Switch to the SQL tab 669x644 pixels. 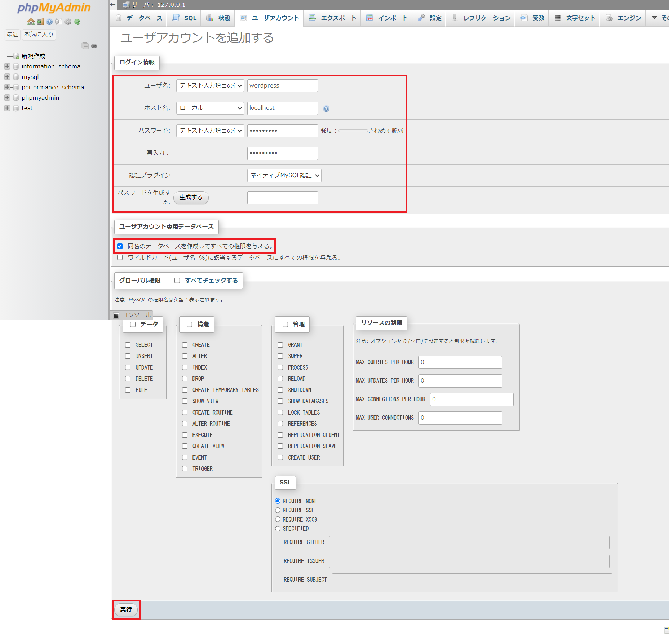(185, 18)
